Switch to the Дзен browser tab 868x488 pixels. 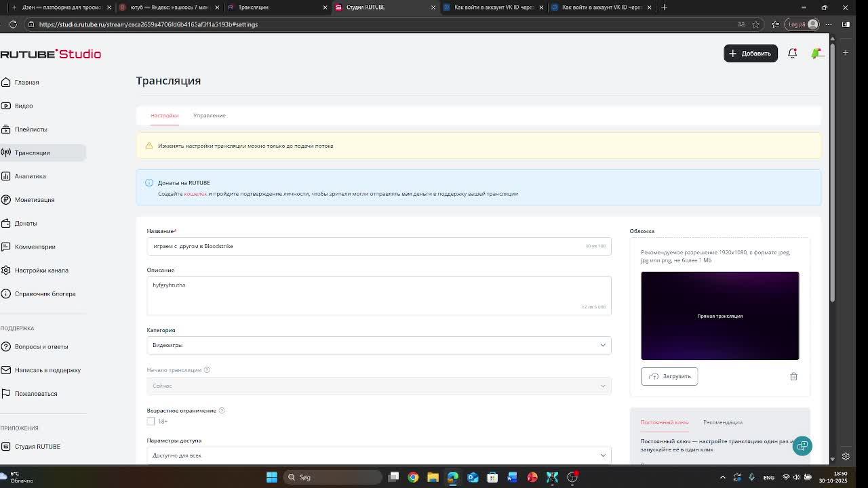pos(61,7)
